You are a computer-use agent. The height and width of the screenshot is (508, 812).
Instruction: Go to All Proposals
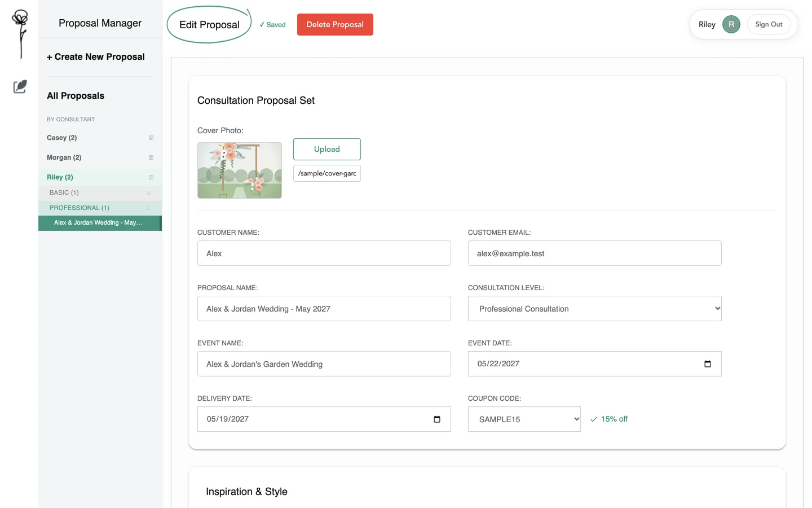click(76, 96)
